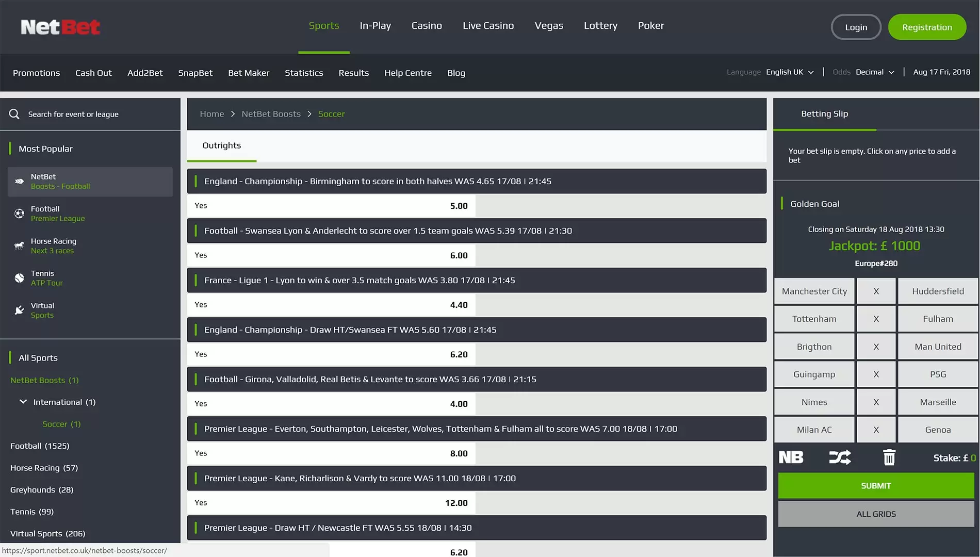Click the Football Premier League ball icon
Viewport: 980px width, 557px height.
click(19, 214)
